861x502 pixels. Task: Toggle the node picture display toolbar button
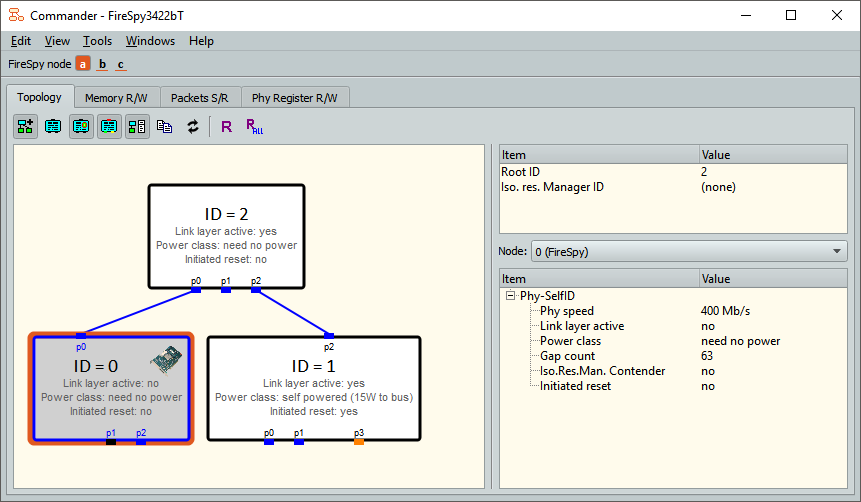pyautogui.click(x=81, y=127)
